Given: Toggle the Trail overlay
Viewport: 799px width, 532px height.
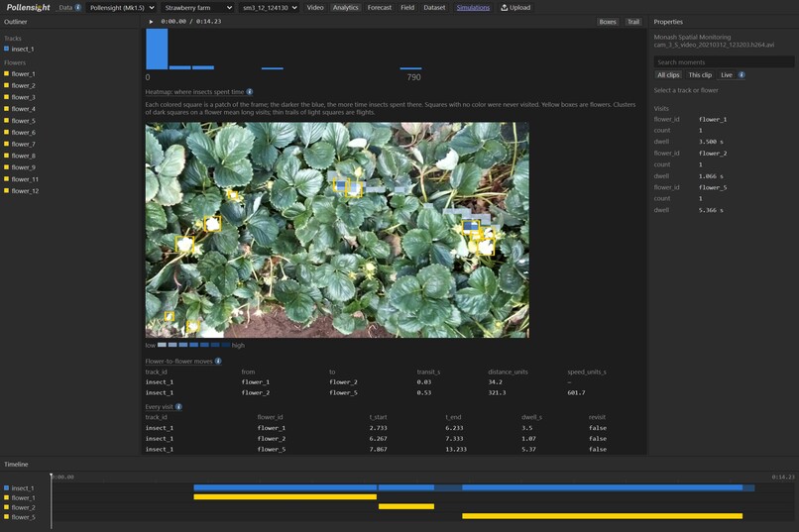Looking at the screenshot, I should point(633,22).
